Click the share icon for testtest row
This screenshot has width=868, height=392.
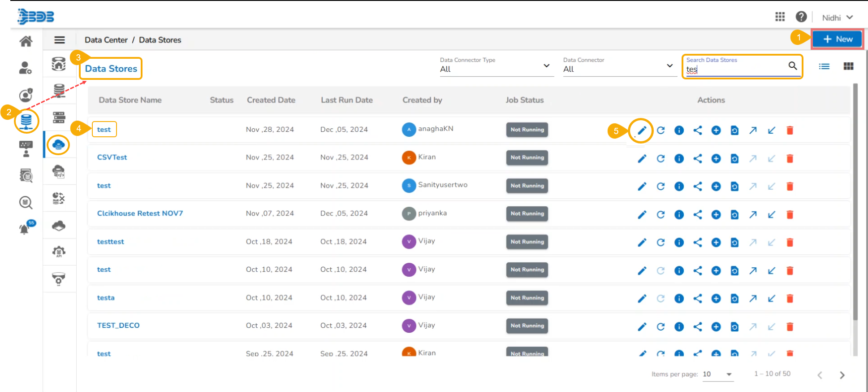point(697,243)
